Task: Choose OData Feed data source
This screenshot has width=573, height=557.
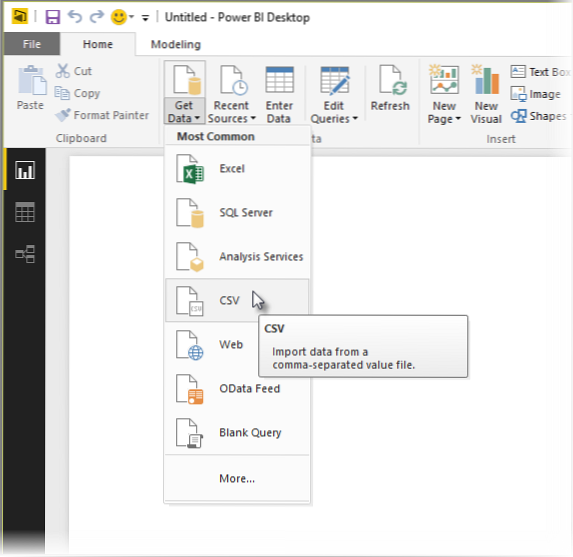Action: [237, 389]
